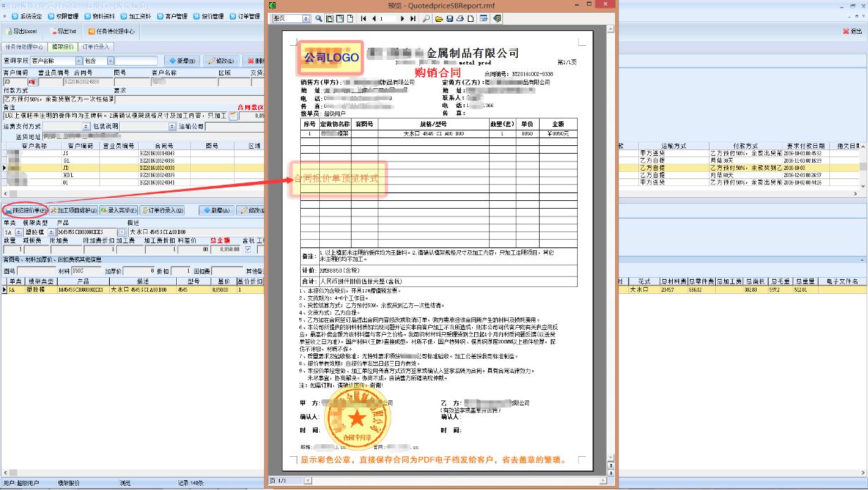
Task: Close preview using the exit door icon
Action: (x=497, y=18)
